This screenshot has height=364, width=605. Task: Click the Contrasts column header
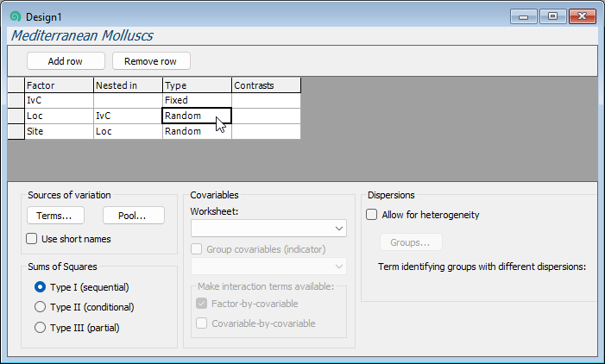coord(266,85)
